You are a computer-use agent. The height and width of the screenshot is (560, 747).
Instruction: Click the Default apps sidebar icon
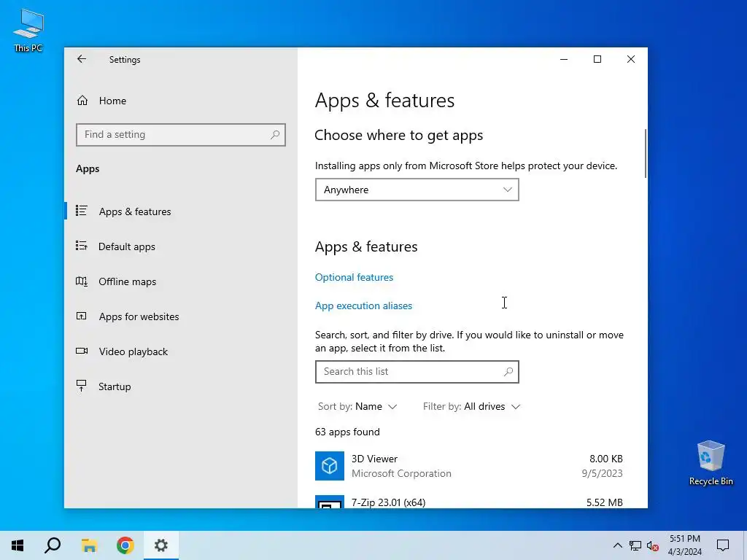82,246
